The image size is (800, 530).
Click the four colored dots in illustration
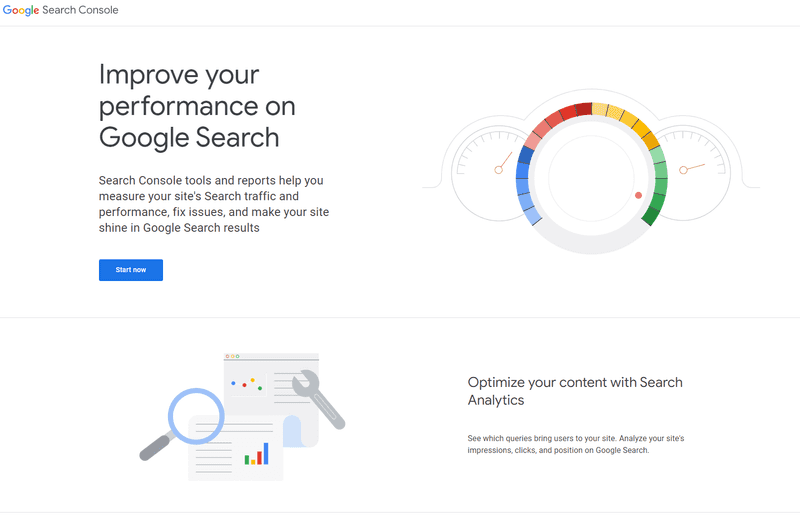pyautogui.click(x=246, y=383)
